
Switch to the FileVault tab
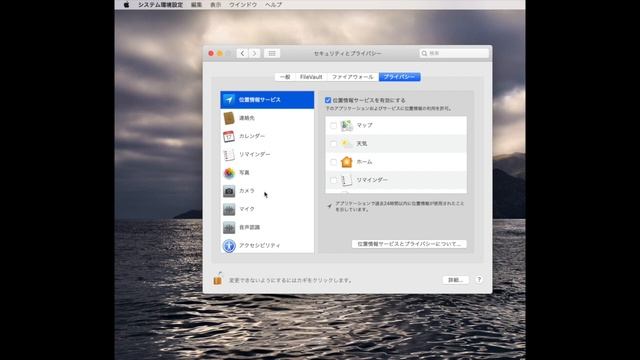coord(311,77)
